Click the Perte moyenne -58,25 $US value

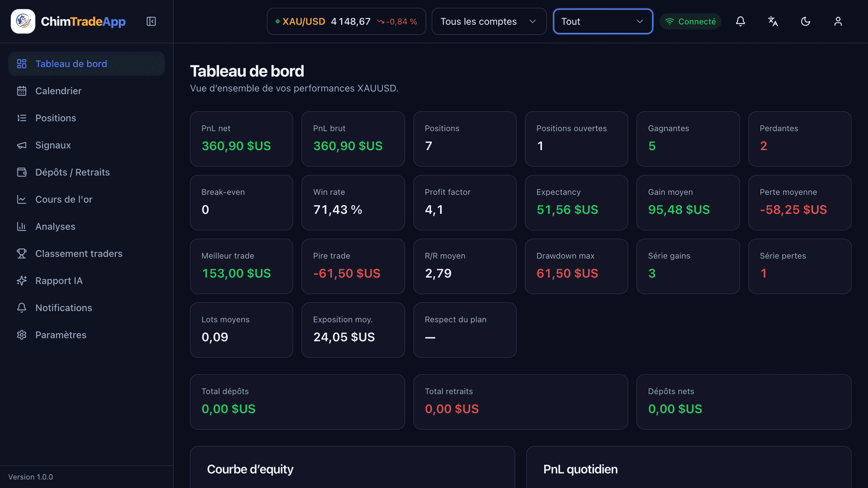point(793,210)
